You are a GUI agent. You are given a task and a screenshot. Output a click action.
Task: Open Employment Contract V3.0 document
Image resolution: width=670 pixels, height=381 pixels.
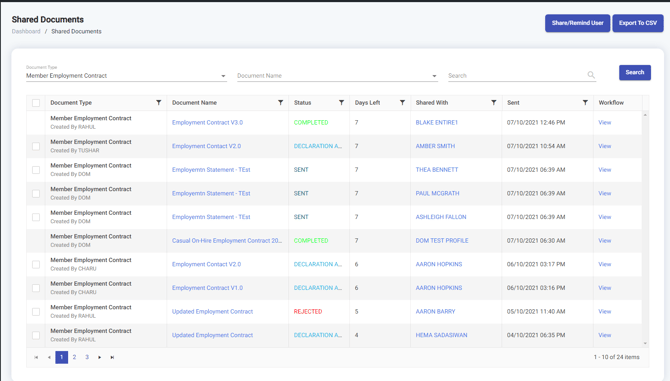(207, 123)
